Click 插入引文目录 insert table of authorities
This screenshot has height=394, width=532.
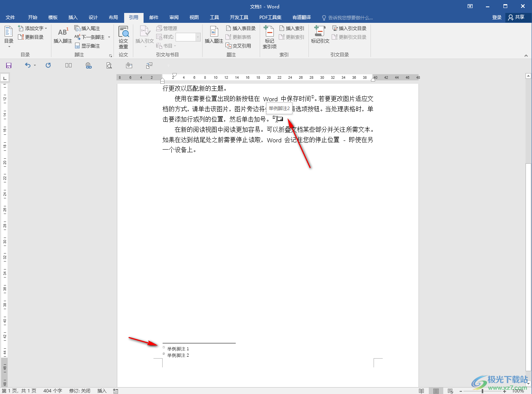click(x=349, y=28)
